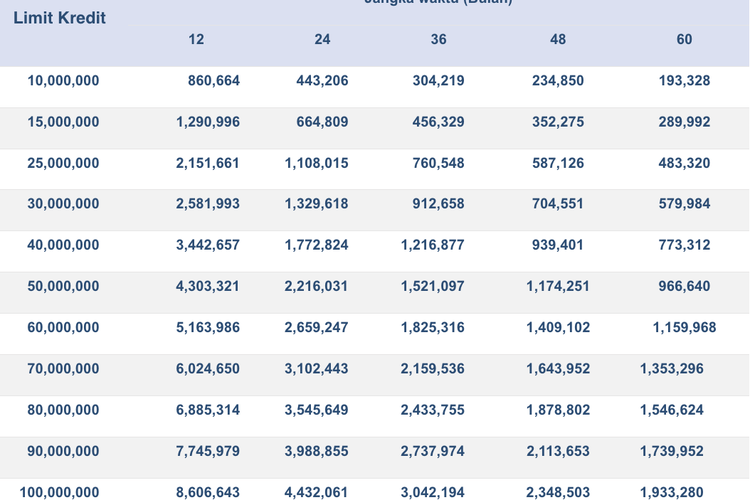Click the Limit Kredit column header
Screen dimensions: 750x500
tap(59, 18)
